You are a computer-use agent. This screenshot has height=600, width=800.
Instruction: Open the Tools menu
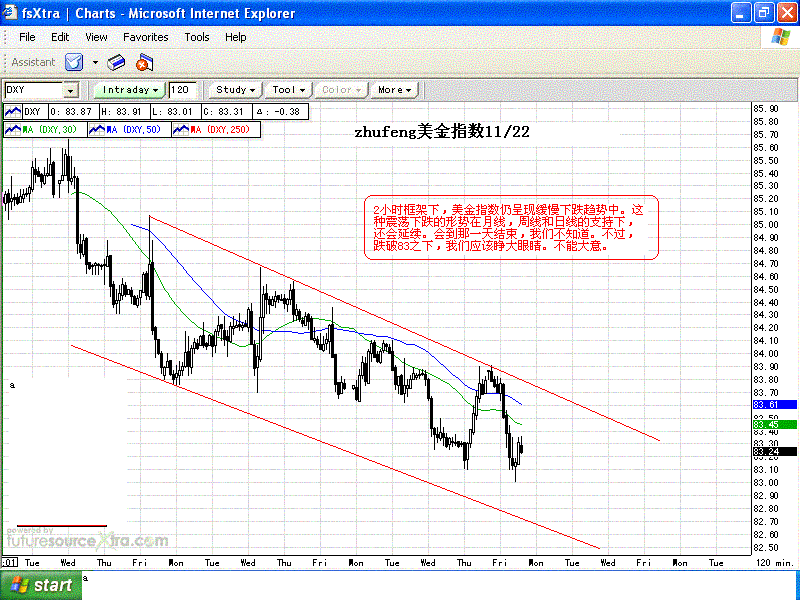click(196, 37)
